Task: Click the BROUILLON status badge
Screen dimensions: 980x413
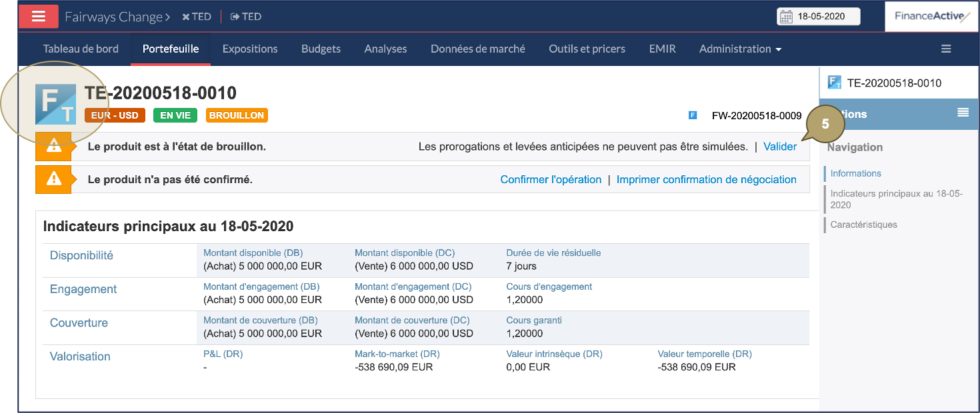Action: [x=237, y=115]
